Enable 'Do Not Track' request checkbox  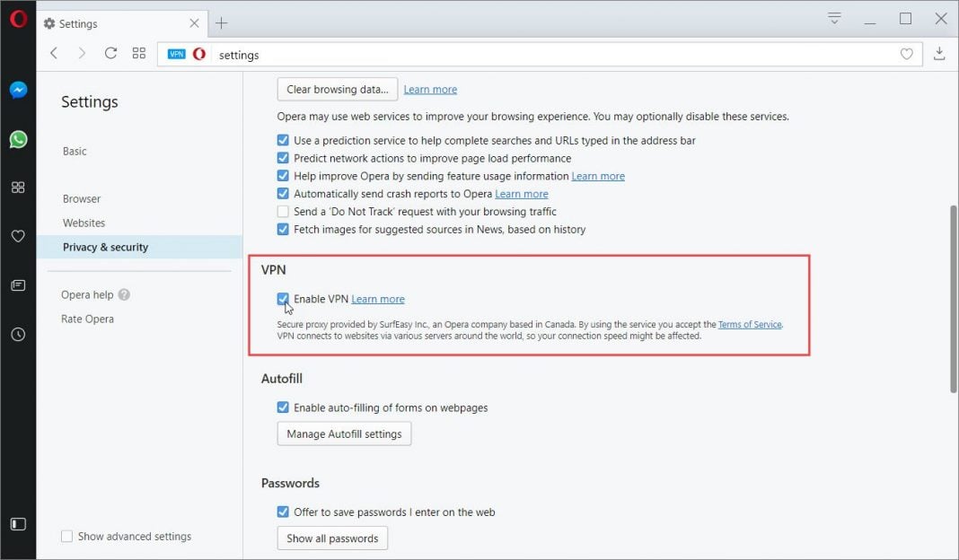[x=283, y=212]
